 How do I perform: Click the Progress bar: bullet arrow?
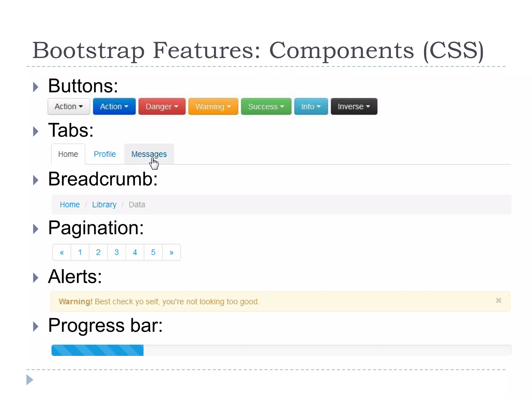tap(36, 327)
